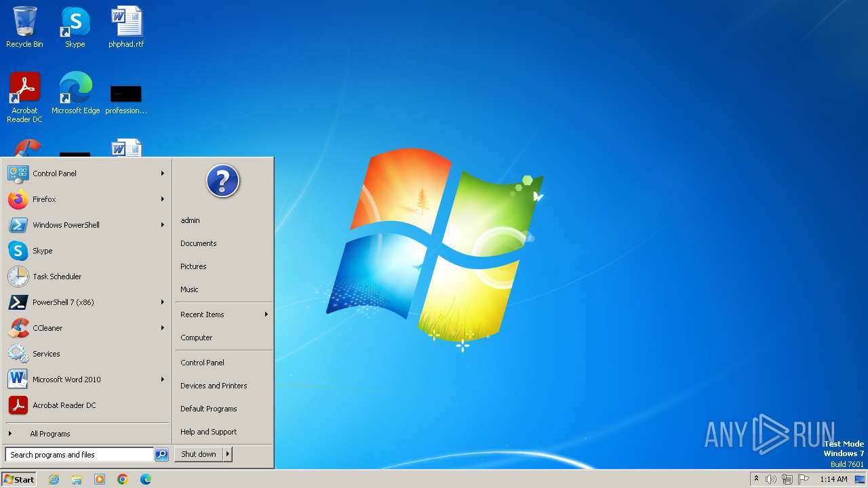
Task: Select phphad.rtf desktop file
Action: pos(126,27)
